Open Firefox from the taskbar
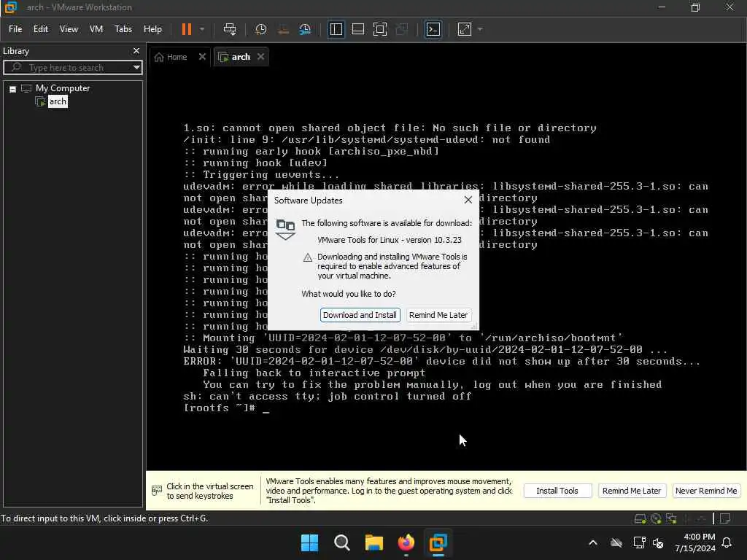 (x=406, y=542)
